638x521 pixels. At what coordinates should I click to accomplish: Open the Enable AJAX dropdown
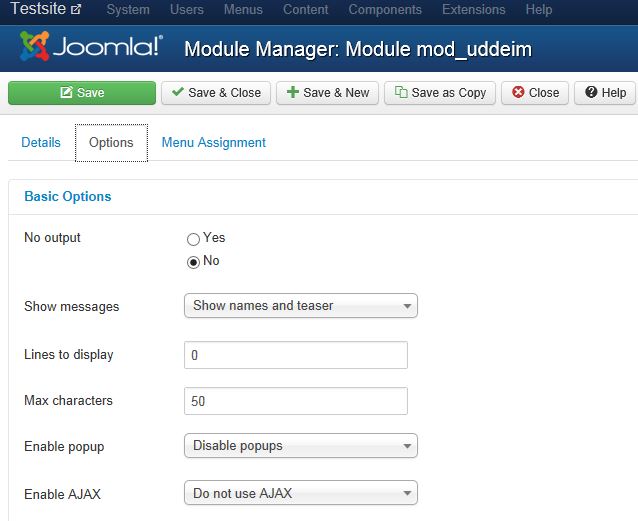(301, 493)
